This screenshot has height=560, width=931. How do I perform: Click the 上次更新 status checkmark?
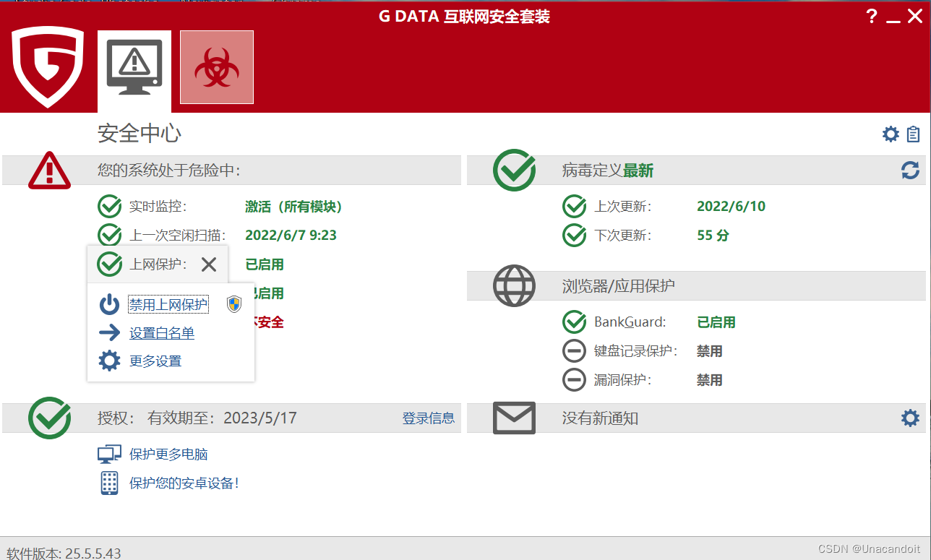(574, 207)
